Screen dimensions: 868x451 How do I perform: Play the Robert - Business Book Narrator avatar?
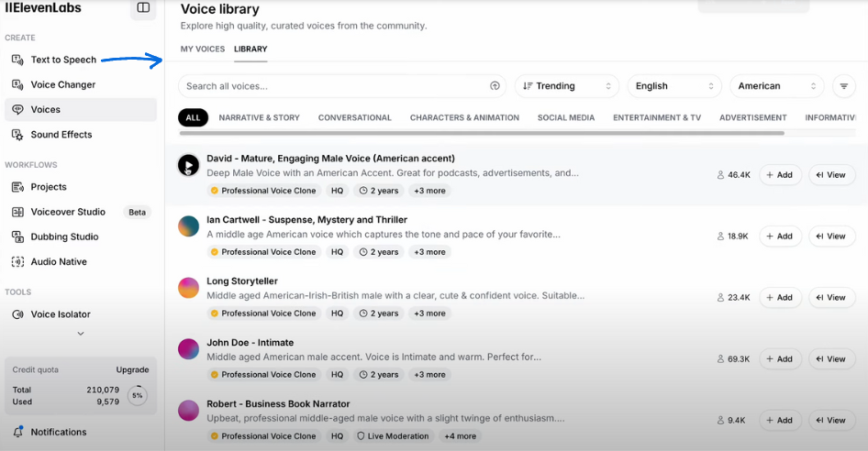188,411
